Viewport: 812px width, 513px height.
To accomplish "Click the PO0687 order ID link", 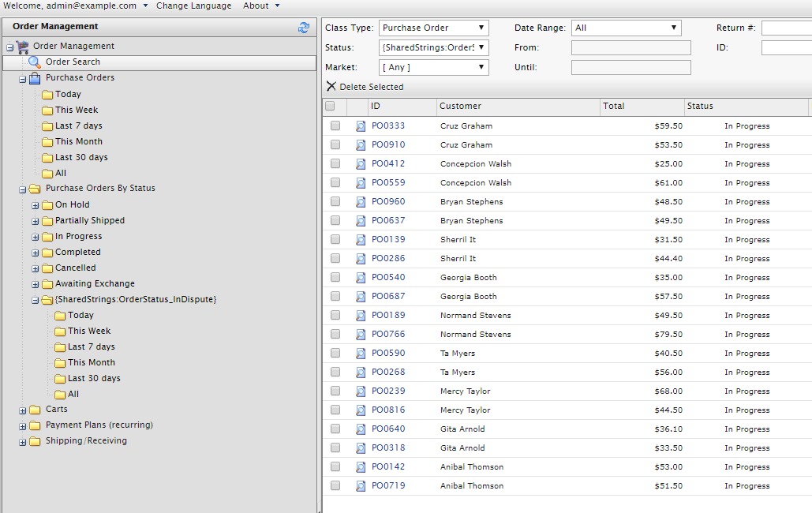I will click(388, 297).
